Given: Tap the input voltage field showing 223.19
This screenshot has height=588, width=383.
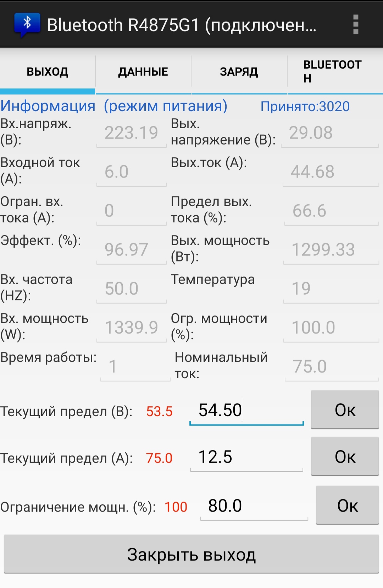Looking at the screenshot, I should pyautogui.click(x=132, y=133).
